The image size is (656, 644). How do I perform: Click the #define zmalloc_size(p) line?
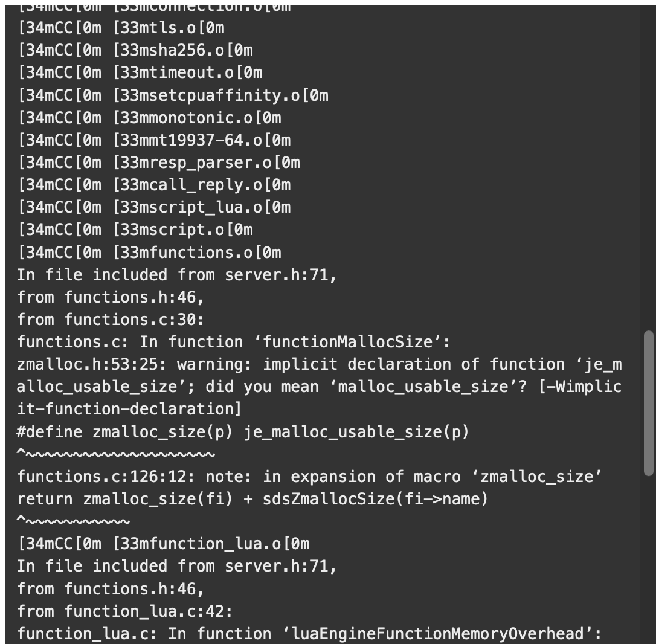pyautogui.click(x=243, y=432)
